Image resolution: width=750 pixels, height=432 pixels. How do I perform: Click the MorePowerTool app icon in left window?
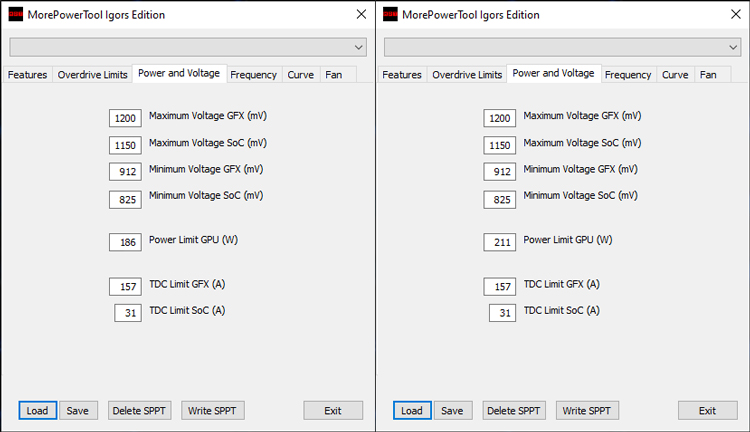coord(16,14)
